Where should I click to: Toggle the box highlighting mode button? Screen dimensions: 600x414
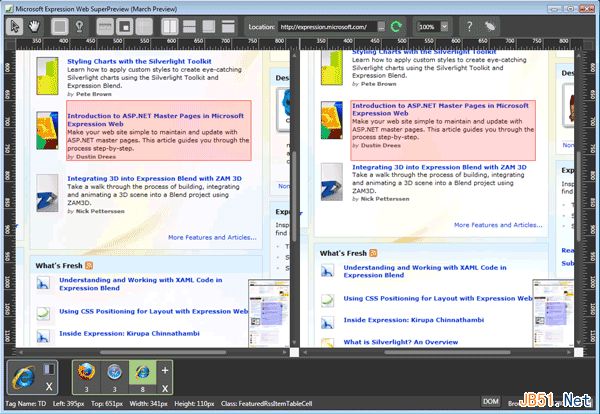[x=61, y=25]
